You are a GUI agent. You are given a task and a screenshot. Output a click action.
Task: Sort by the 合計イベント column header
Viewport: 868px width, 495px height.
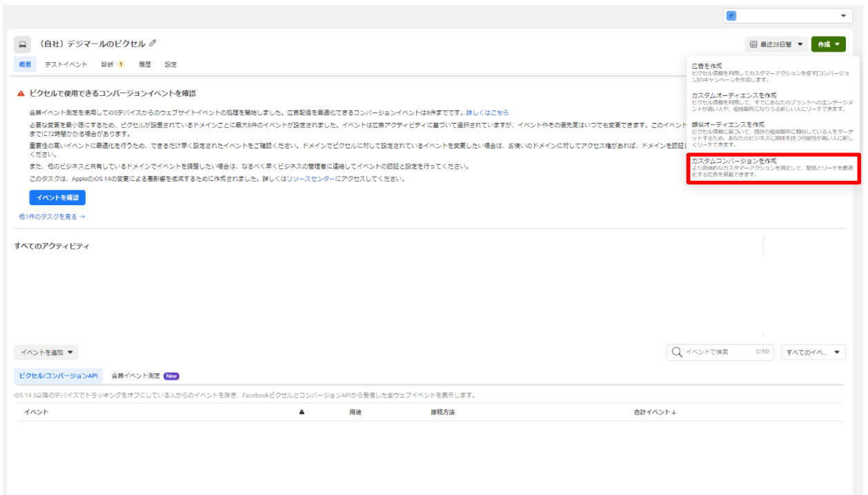pos(655,412)
